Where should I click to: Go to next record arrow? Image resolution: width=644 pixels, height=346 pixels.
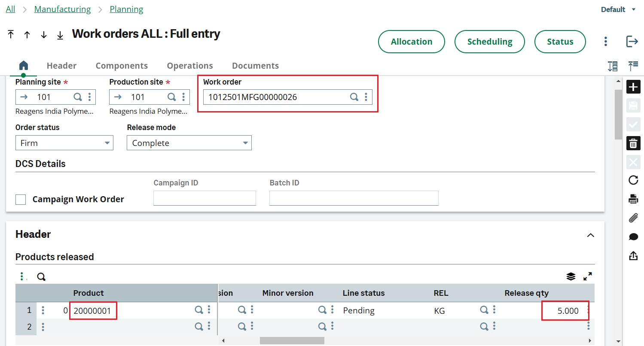click(43, 35)
